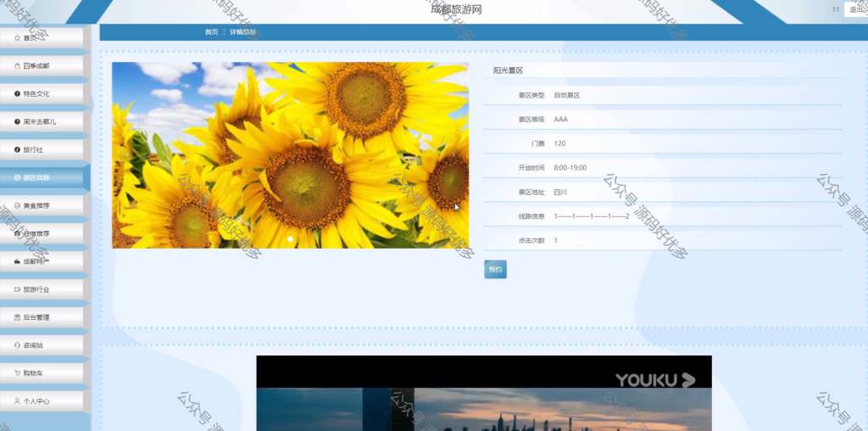Screen dimensions: 868x431
Task: Open the 咨询站 sidebar entry
Action: click(42, 345)
